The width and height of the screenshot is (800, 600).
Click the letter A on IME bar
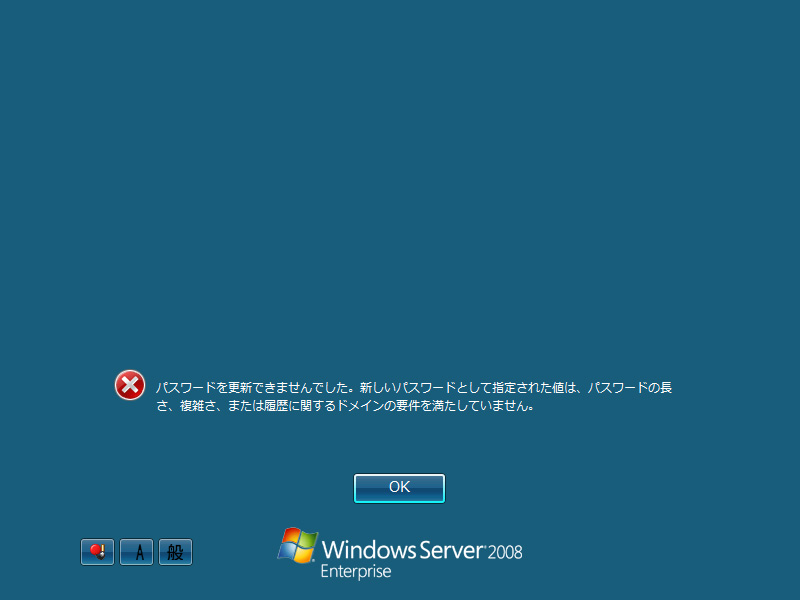[139, 552]
